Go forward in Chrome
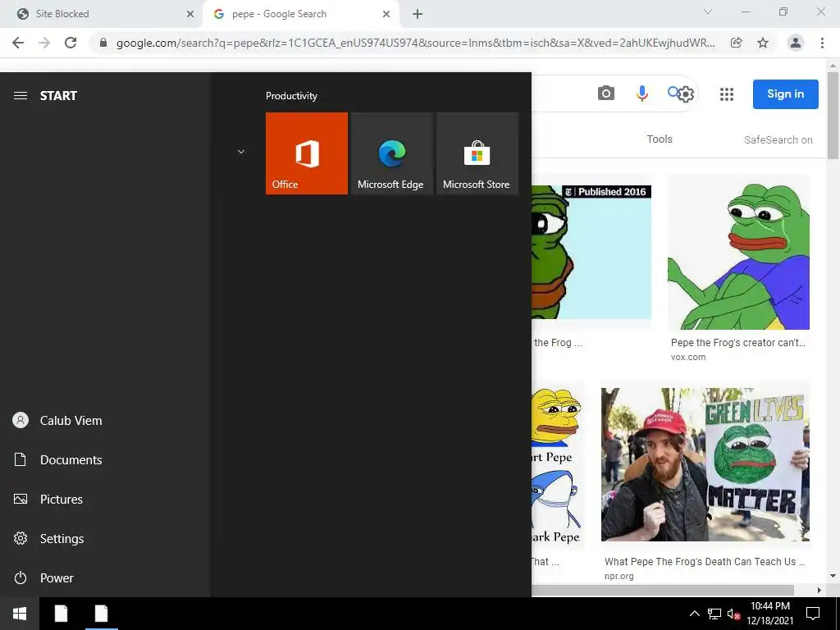Image resolution: width=840 pixels, height=630 pixels. tap(44, 43)
